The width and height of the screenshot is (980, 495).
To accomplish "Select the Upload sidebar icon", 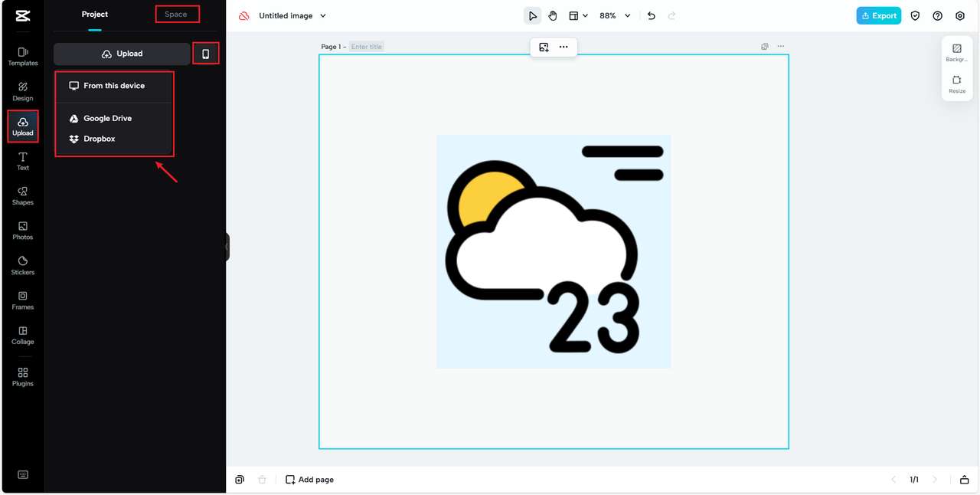I will 23,126.
